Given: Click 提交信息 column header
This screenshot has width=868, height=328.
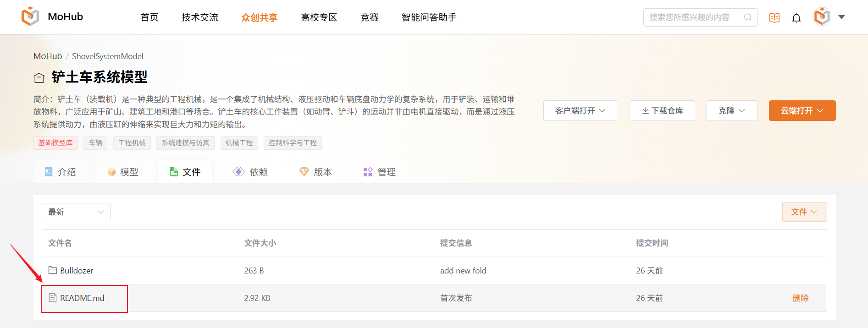Looking at the screenshot, I should point(456,243).
